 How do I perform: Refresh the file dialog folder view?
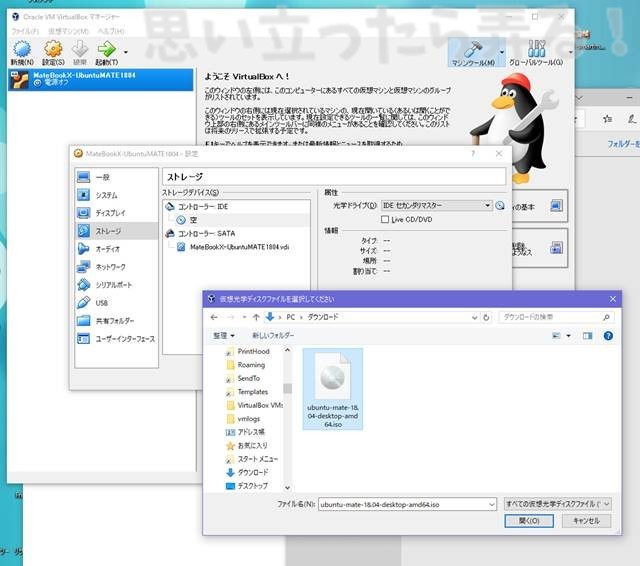tap(486, 317)
